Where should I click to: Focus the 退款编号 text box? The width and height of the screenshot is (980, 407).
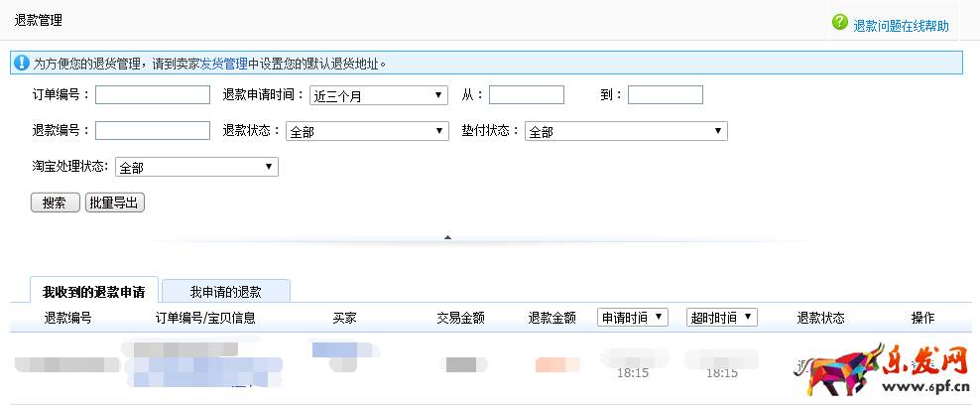[x=152, y=131]
